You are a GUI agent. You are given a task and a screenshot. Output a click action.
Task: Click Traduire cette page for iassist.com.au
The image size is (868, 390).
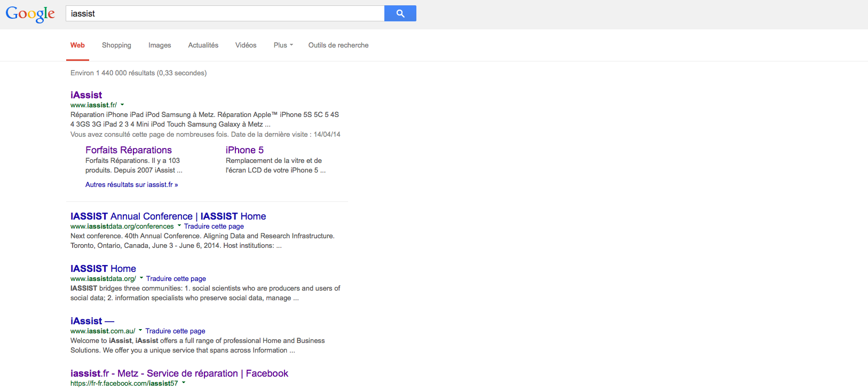click(x=176, y=331)
